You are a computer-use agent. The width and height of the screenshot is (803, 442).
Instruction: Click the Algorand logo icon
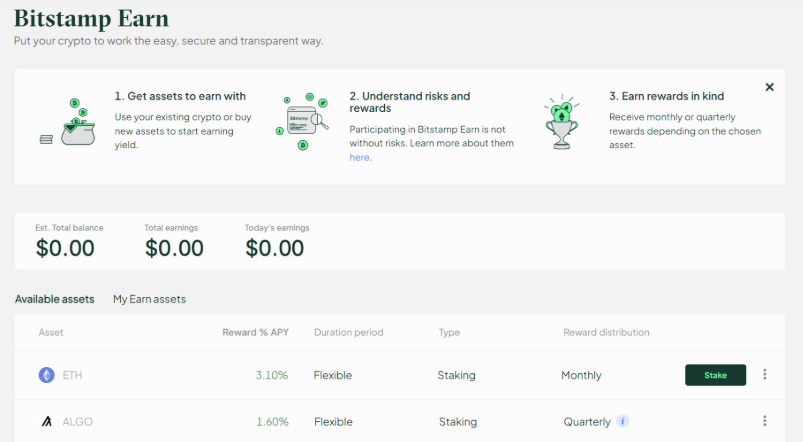(x=47, y=422)
